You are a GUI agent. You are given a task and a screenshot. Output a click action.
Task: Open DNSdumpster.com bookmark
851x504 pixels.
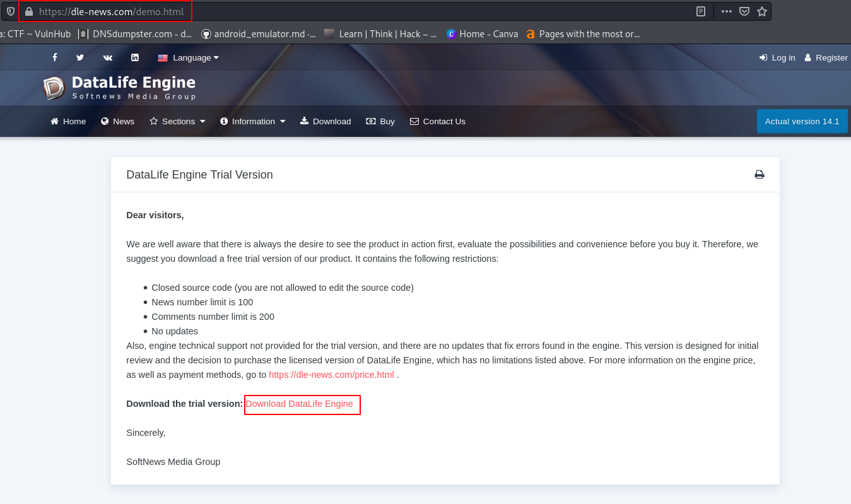(135, 34)
